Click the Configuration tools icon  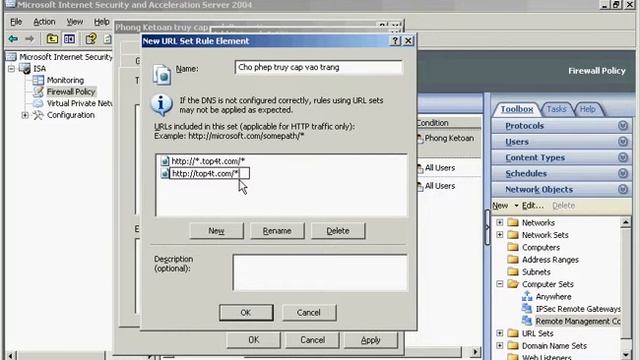(x=38, y=115)
